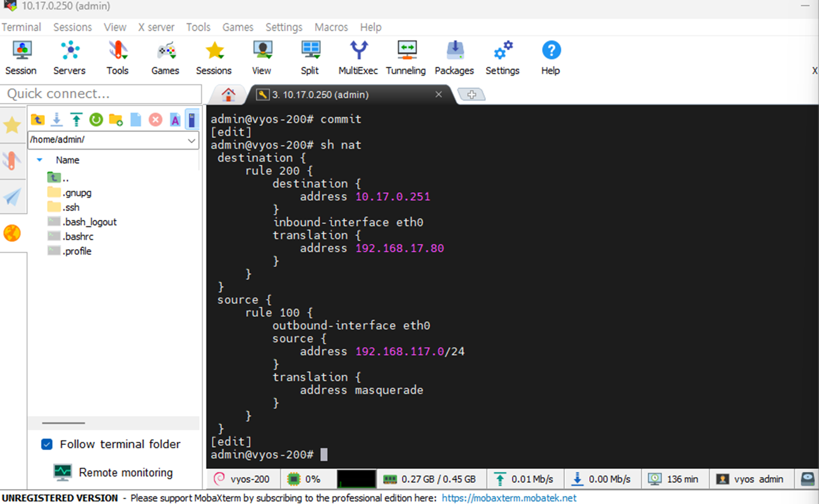Open the Tools menu
The image size is (819, 504).
coord(198,27)
